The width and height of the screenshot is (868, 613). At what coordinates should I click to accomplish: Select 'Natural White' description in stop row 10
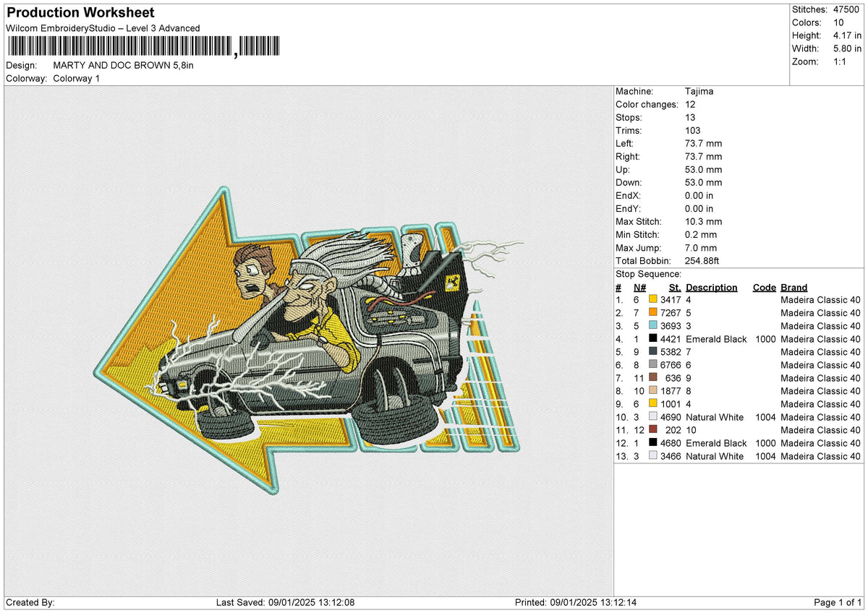point(715,416)
